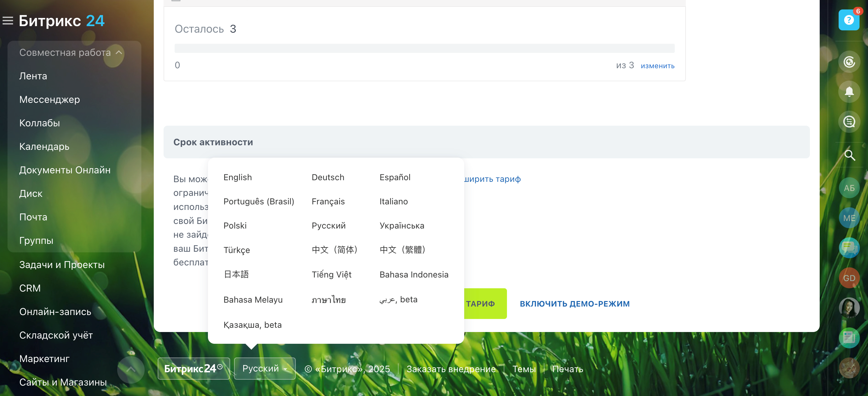Image resolution: width=868 pixels, height=396 pixels.
Task: Select Arabic beta language option
Action: (x=398, y=300)
